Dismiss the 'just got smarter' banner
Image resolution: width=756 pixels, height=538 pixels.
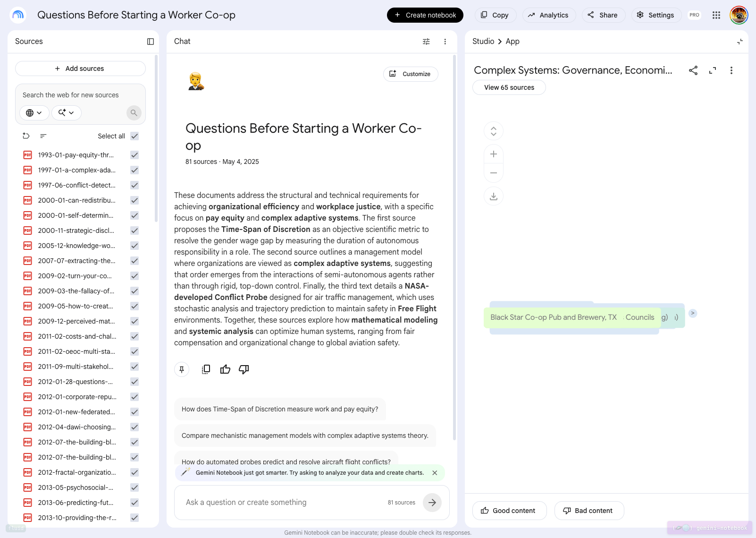pos(435,473)
